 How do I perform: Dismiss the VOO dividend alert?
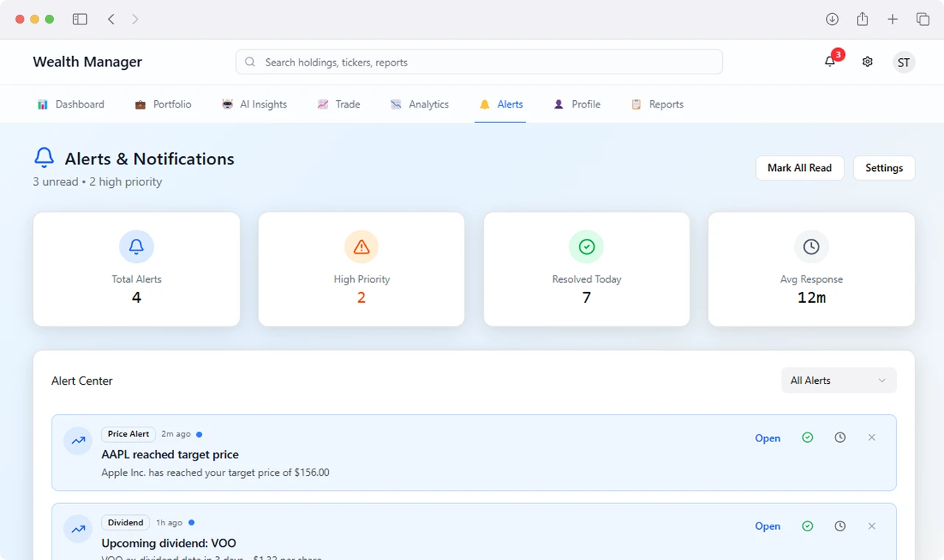click(x=872, y=526)
